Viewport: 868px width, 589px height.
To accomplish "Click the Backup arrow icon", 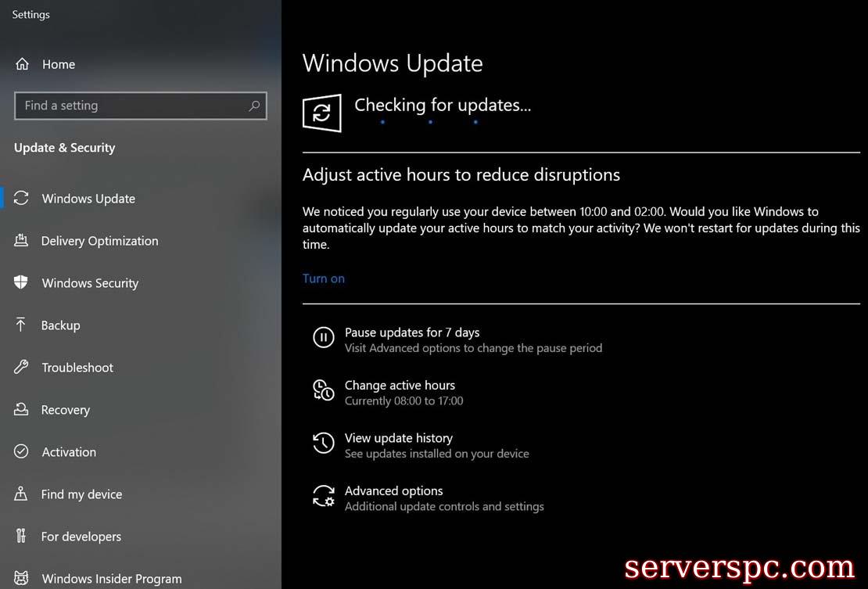I will coord(20,325).
